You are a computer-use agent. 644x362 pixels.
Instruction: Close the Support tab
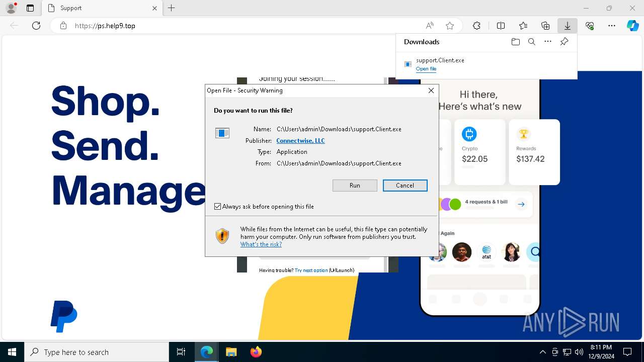tap(154, 8)
